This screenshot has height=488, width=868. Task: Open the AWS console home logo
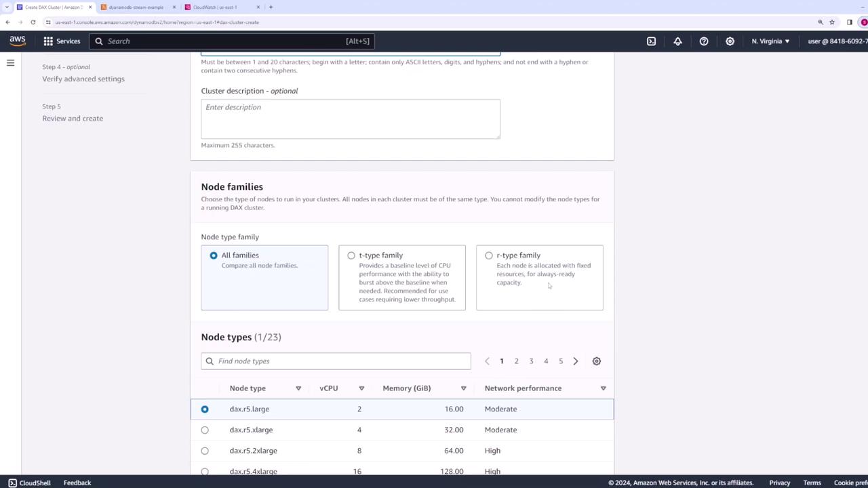click(18, 41)
